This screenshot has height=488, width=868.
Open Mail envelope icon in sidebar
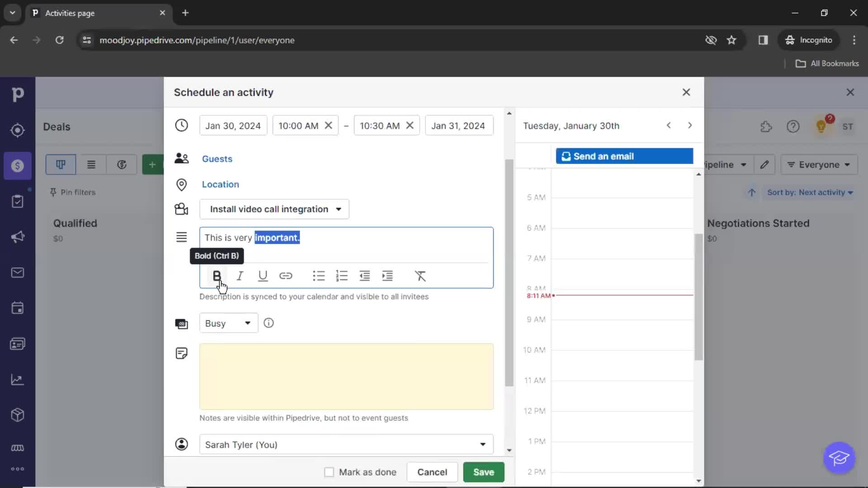(x=18, y=272)
